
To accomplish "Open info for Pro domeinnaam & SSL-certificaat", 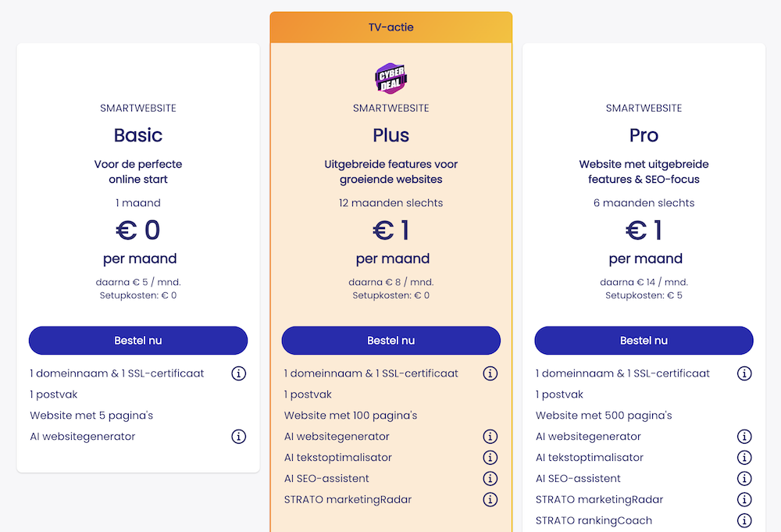I will coord(744,373).
